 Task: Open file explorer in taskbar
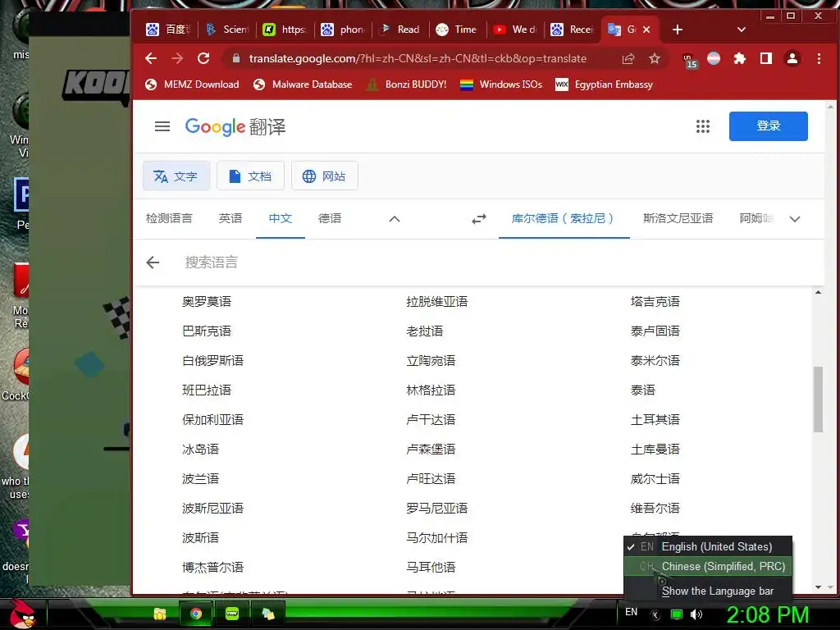click(160, 614)
